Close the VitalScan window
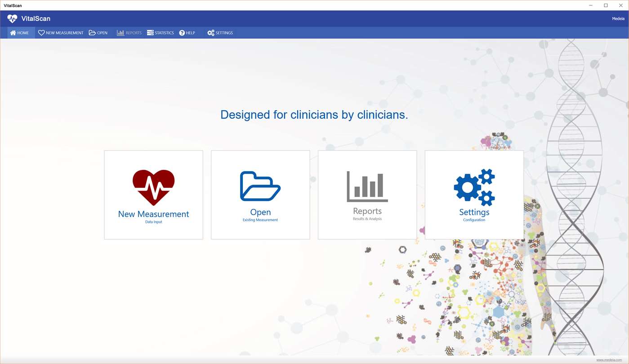The width and height of the screenshot is (629, 364). tap(621, 5)
